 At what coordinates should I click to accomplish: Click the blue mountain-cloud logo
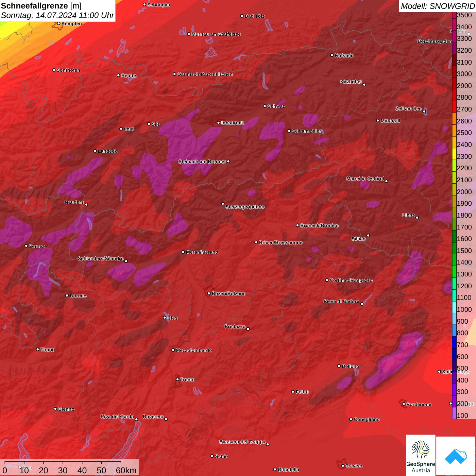(456, 456)
